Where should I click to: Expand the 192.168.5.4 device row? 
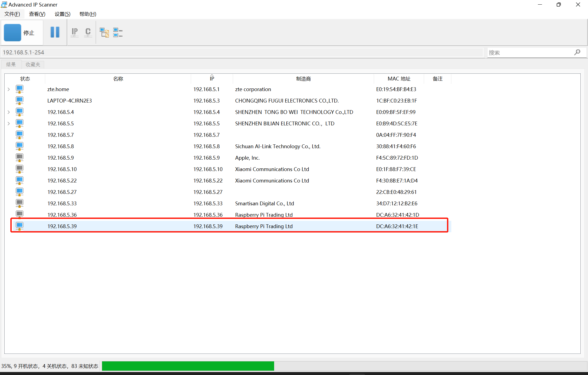coord(9,112)
